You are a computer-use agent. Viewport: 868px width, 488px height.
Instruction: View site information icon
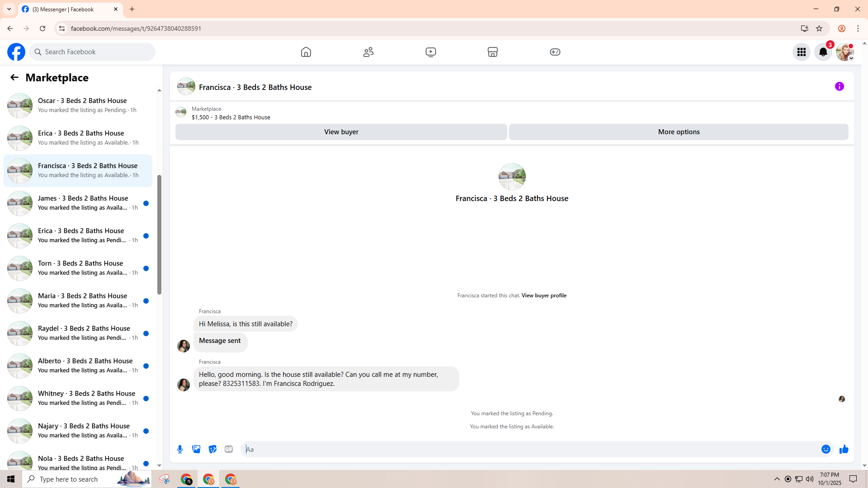tap(61, 28)
